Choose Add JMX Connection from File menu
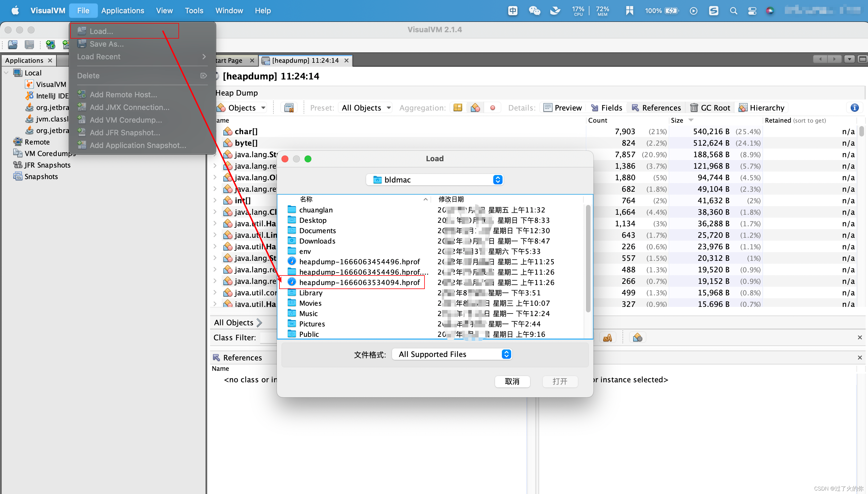 (x=129, y=108)
